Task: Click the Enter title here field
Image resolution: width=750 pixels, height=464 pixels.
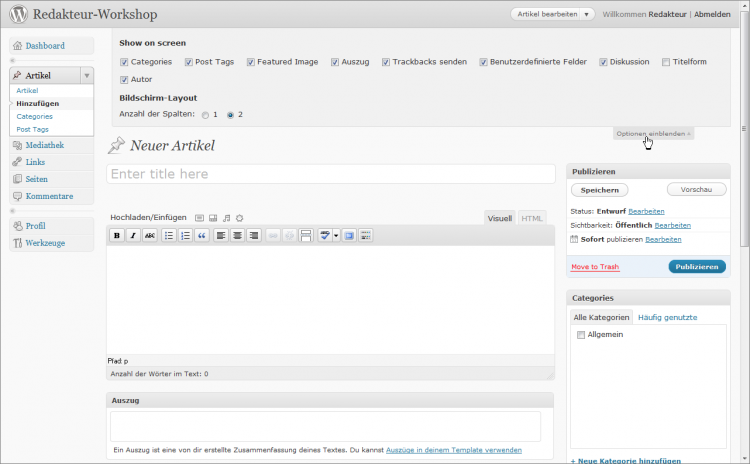Action: pyautogui.click(x=330, y=174)
